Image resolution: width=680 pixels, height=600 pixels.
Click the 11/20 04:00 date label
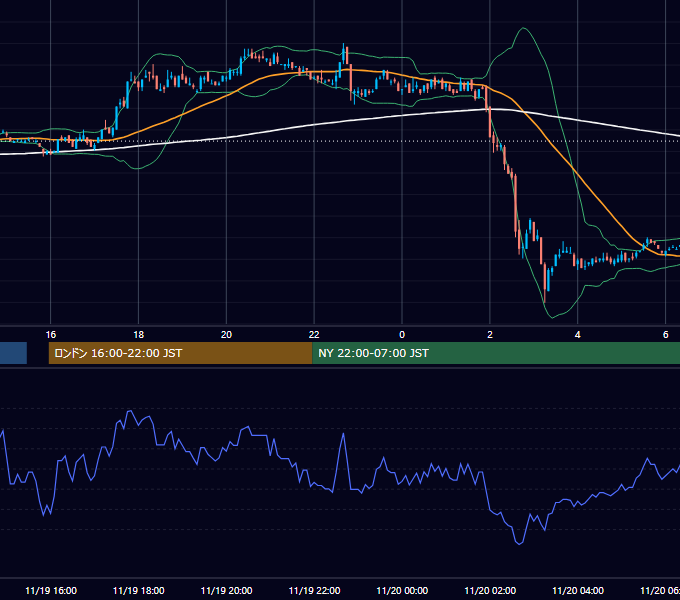tap(578, 590)
